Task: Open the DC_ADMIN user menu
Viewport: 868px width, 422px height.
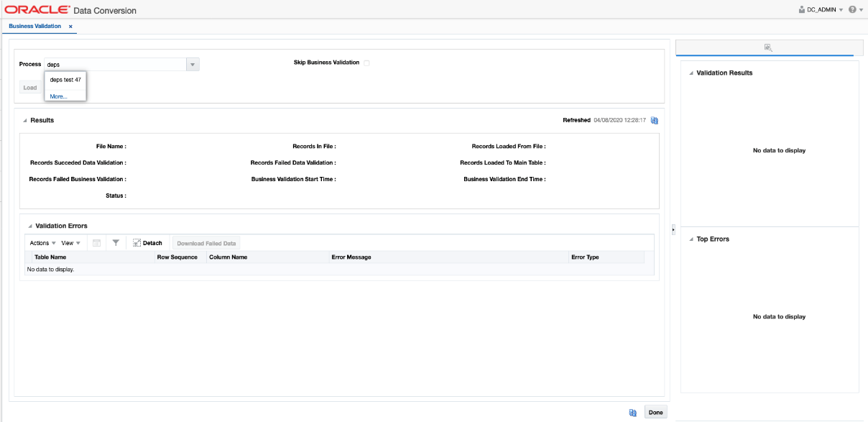Action: tap(821, 10)
